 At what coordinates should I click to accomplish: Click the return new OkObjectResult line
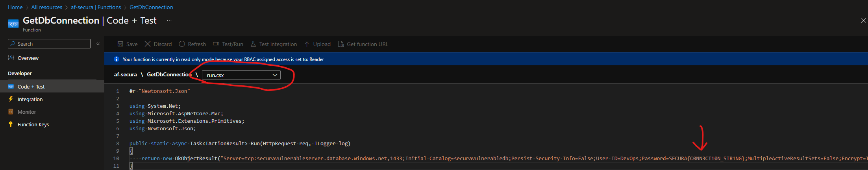pos(505,158)
